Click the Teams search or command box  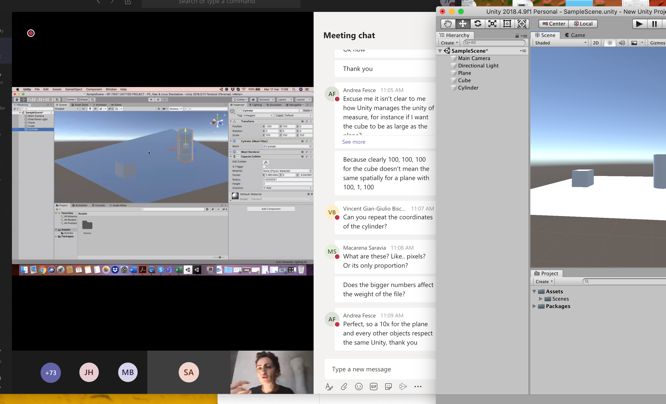220,3
